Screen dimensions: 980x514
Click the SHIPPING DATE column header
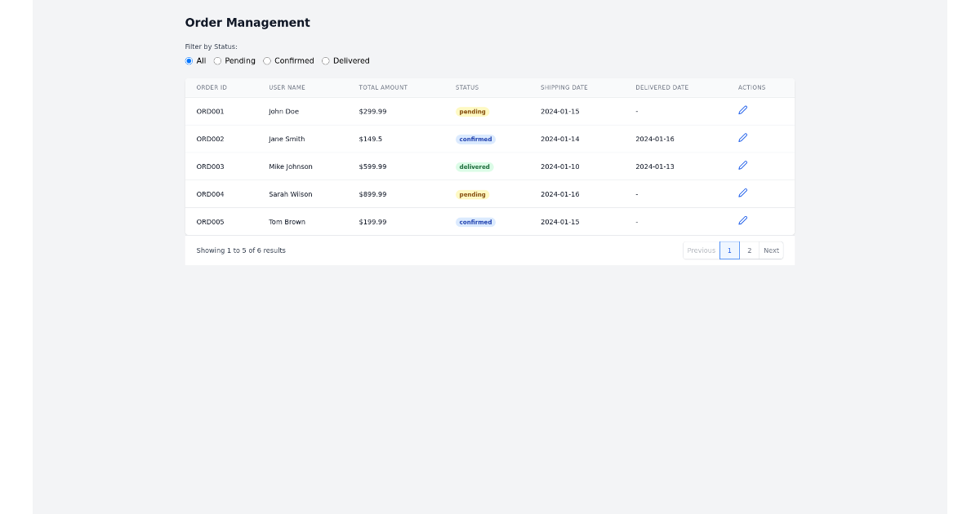[563, 87]
